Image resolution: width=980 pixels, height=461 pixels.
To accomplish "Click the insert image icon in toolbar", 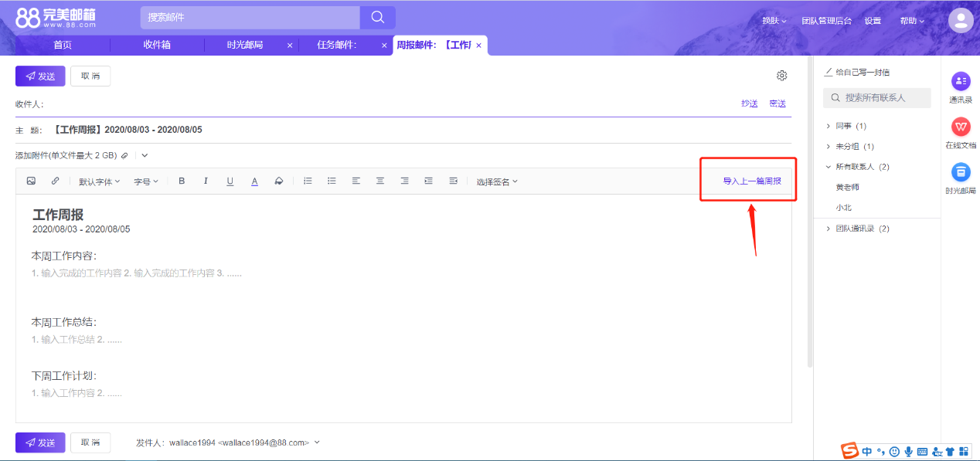I will click(x=31, y=181).
